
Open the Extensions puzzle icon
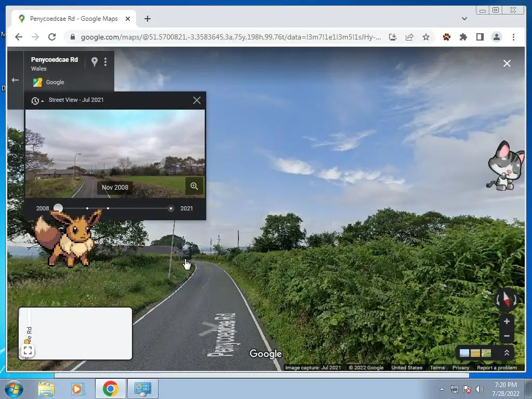point(463,37)
